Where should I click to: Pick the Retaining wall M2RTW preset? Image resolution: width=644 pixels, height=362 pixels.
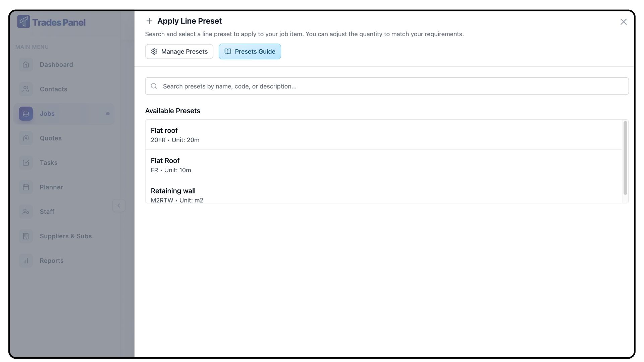[x=383, y=194]
